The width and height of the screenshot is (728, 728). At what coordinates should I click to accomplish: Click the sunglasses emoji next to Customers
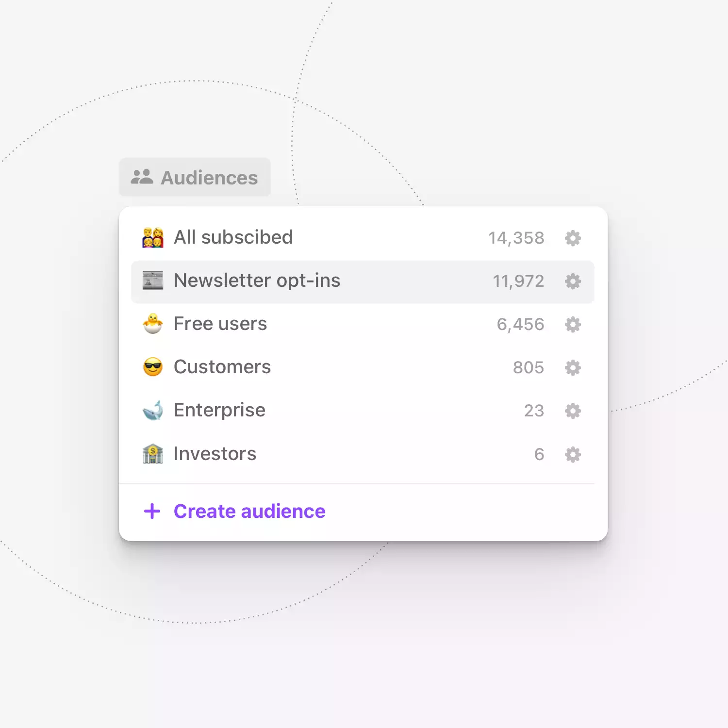(153, 367)
